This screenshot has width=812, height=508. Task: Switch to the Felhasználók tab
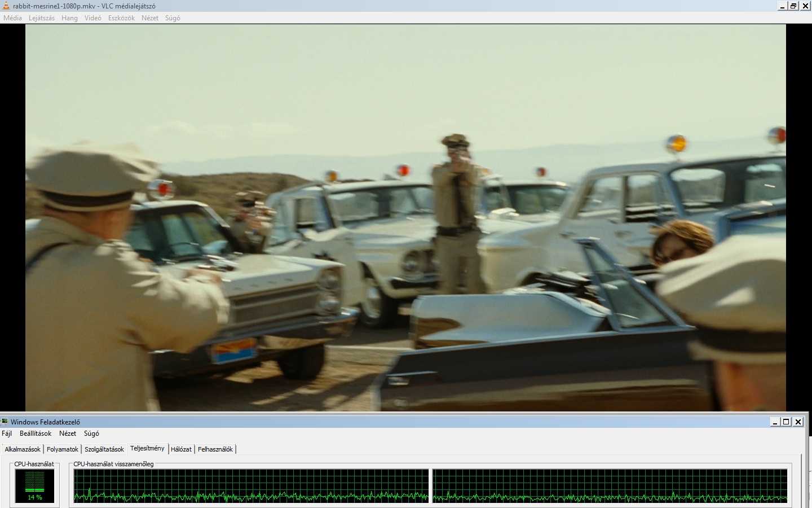(215, 449)
